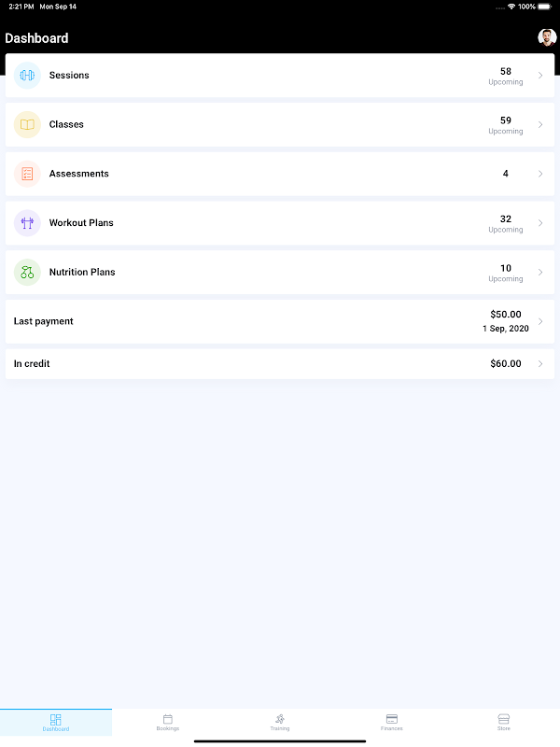This screenshot has width=560, height=747.
Task: Open the profile avatar in header
Action: [x=547, y=37]
